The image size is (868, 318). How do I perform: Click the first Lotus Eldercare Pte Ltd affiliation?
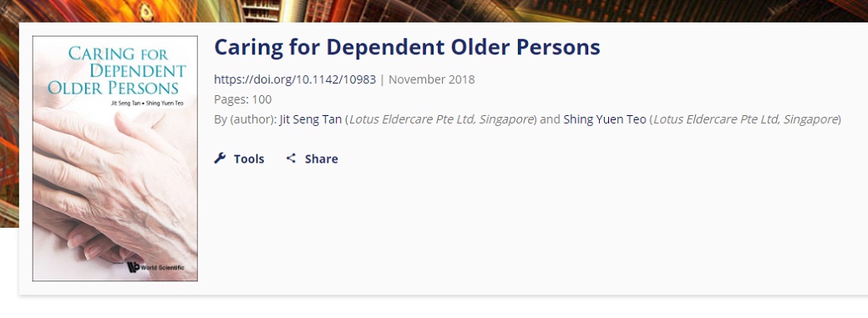(441, 119)
